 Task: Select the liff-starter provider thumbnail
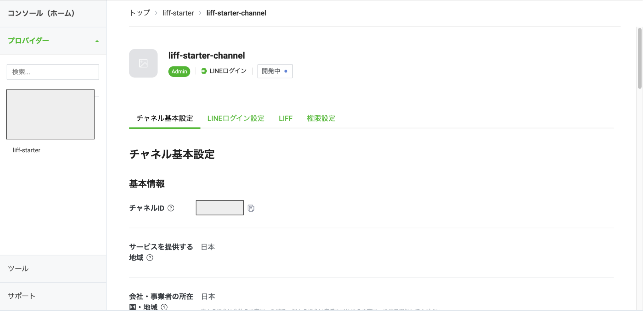pos(50,114)
